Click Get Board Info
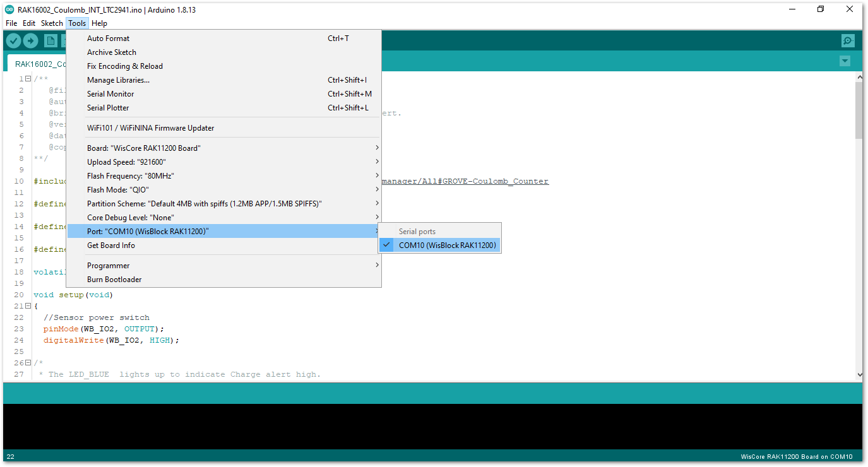The height and width of the screenshot is (467, 868). (224, 245)
